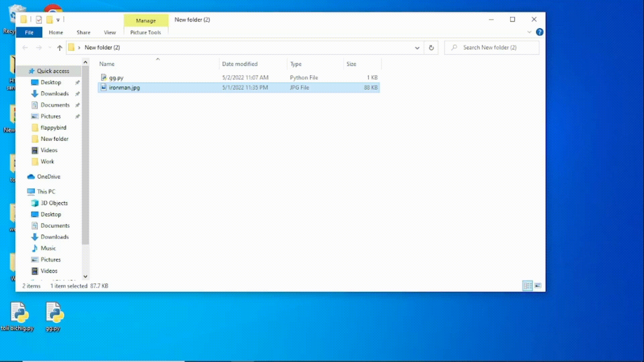Screen dimensions: 644x362
Task: Open the Share ribbon tab
Action: [83, 33]
